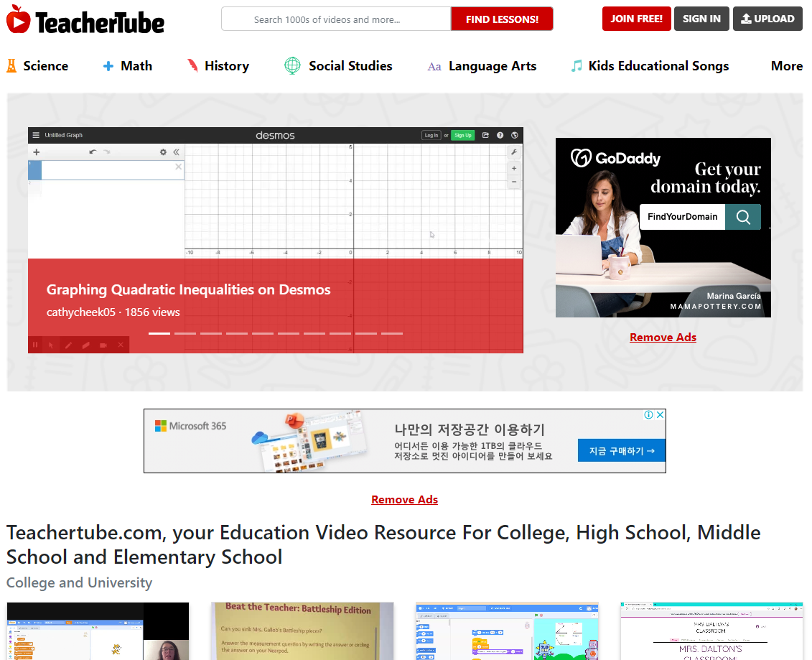Open the Language Arts category
The height and width of the screenshot is (660, 812).
[x=493, y=66]
